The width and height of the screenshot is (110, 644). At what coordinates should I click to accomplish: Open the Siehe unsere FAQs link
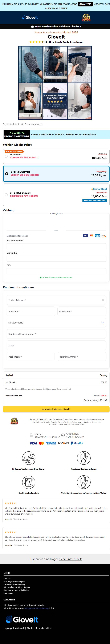pyautogui.click(x=70, y=559)
